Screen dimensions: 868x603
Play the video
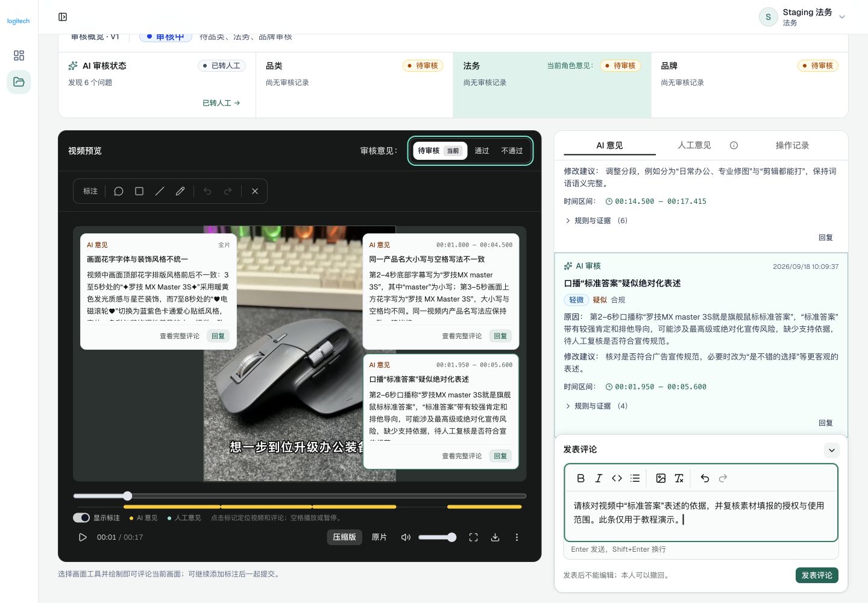[83, 537]
